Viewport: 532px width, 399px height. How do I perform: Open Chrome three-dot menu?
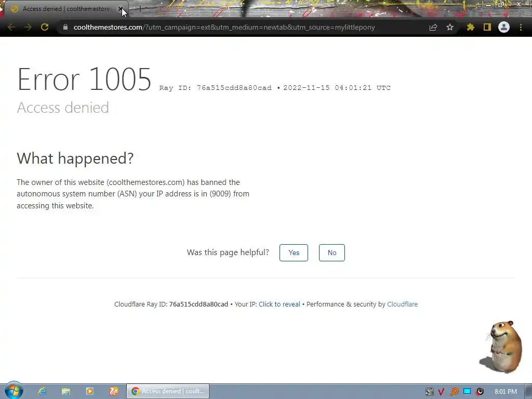(x=521, y=27)
